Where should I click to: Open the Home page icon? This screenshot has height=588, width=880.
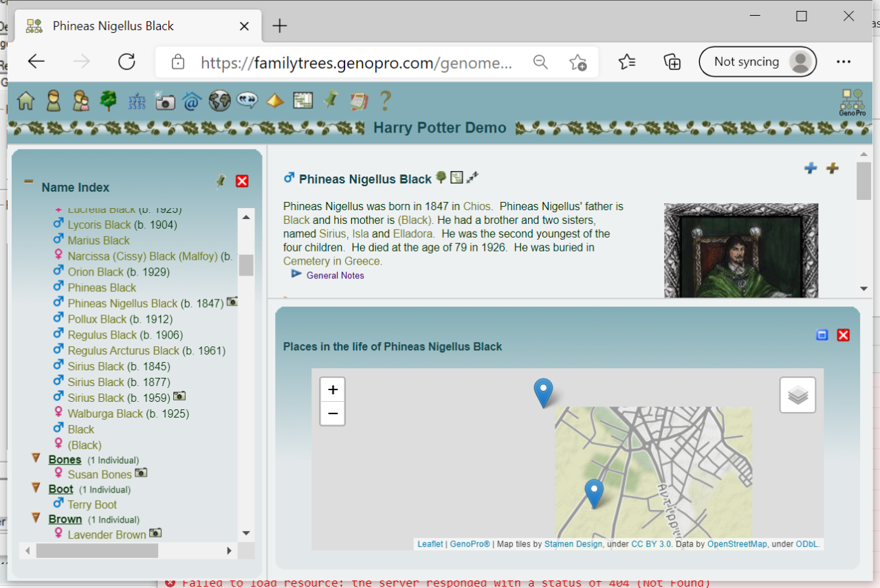25,101
